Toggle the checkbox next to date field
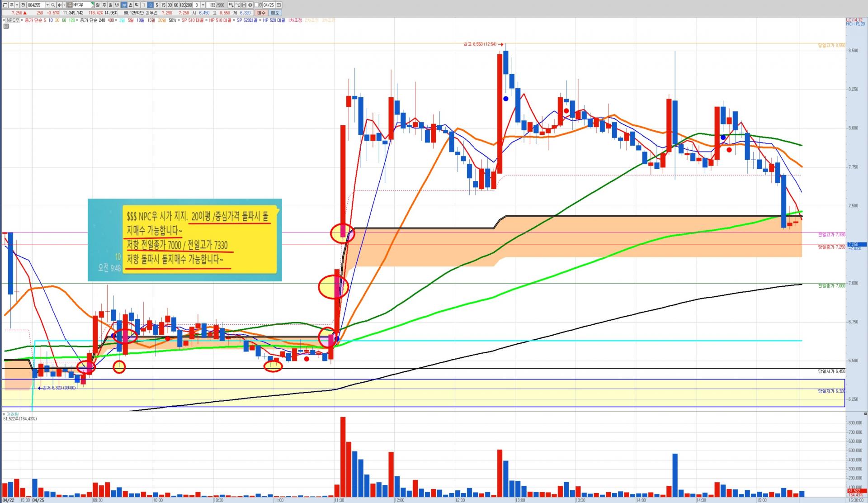The height and width of the screenshot is (503, 868). tap(256, 5)
